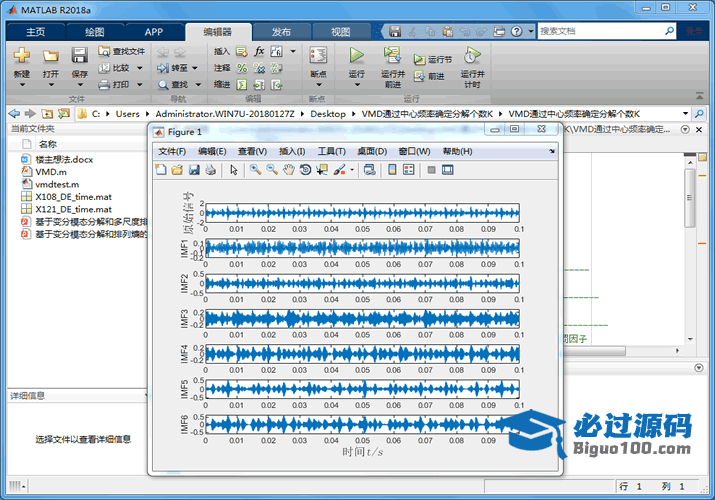Click the Rotate 3D tool icon
This screenshot has width=715, height=500.
[x=305, y=170]
